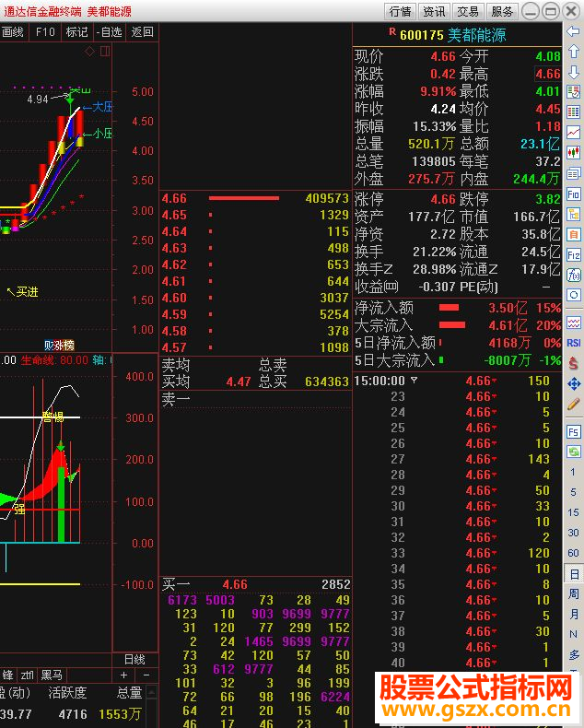Screen dimensions: 584x728
Task: Open the intraday line chart icon
Action: point(573,133)
